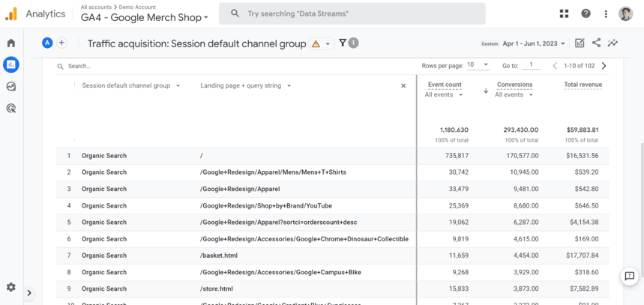This screenshot has width=644, height=305.
Task: Share this report using share icon
Action: click(596, 43)
